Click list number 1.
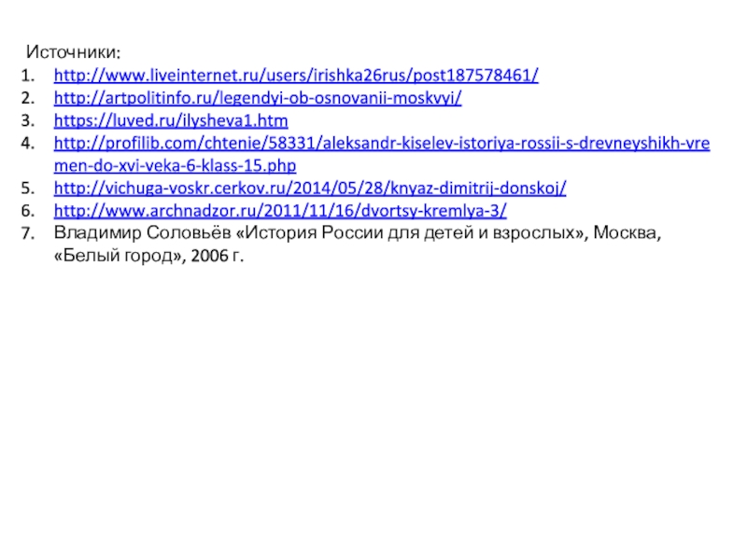The height and width of the screenshot is (560, 747). (27, 76)
